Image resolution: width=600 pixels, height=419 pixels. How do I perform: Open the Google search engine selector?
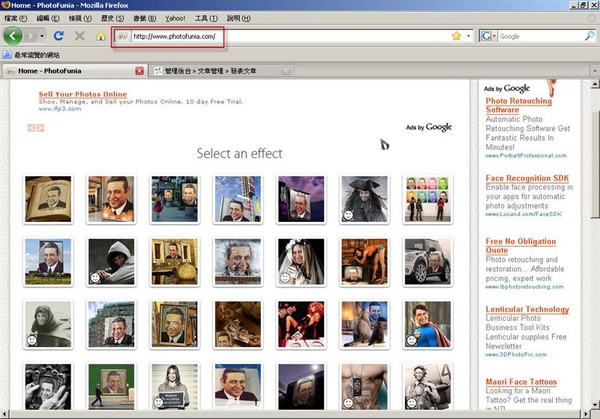[x=488, y=36]
